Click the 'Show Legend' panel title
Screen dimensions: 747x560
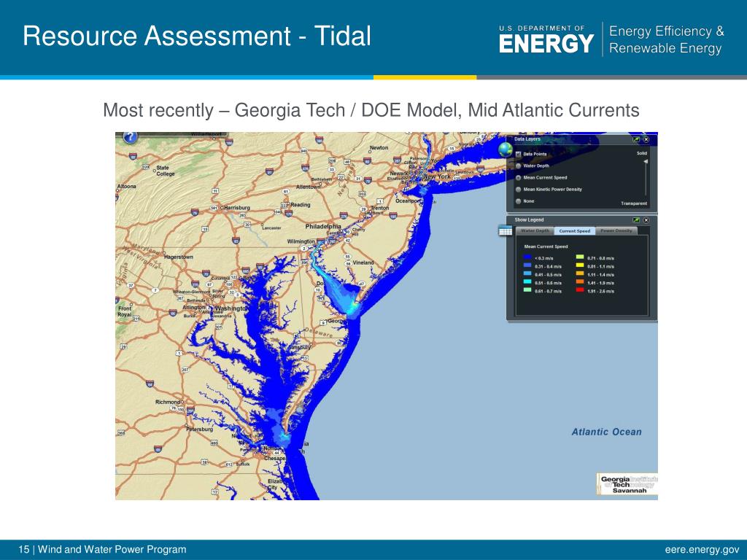[529, 220]
